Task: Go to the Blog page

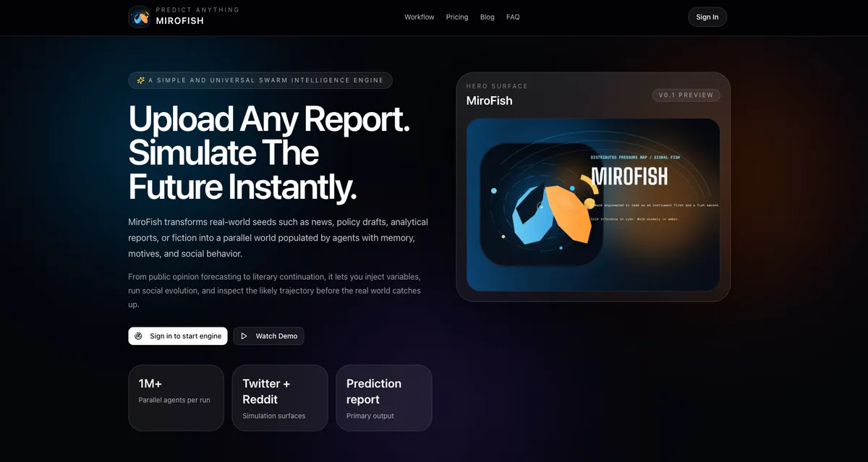Action: [488, 17]
